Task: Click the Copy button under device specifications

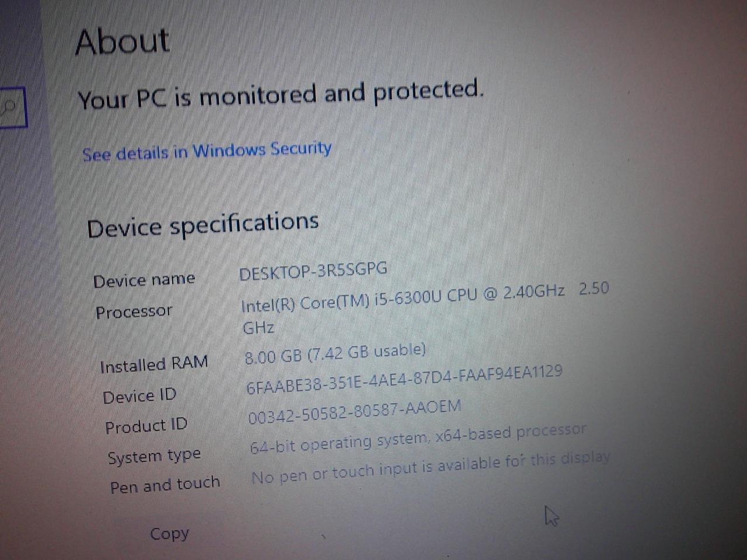Action: tap(169, 534)
